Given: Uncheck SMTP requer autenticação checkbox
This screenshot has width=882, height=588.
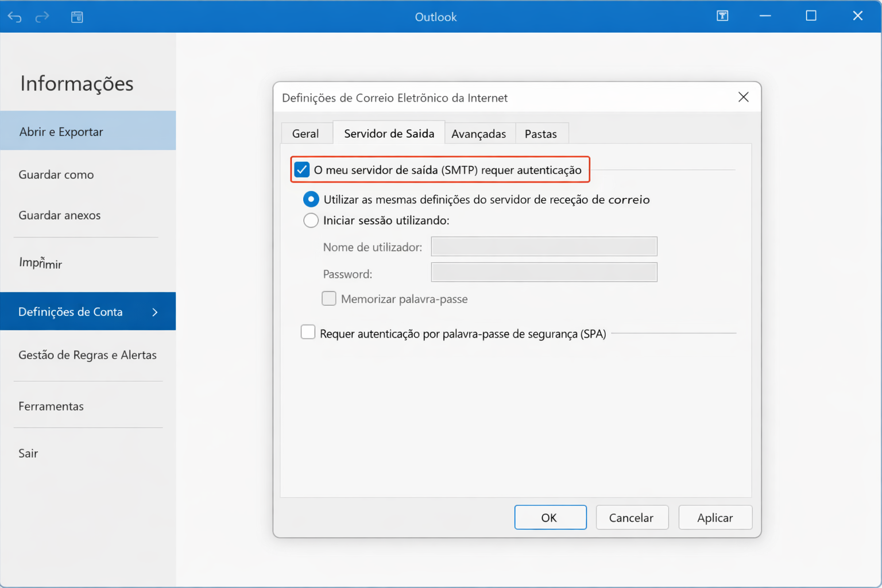Looking at the screenshot, I should click(x=302, y=170).
